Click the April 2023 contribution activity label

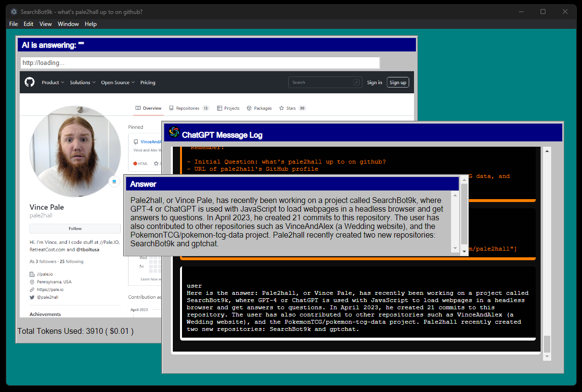139,310
